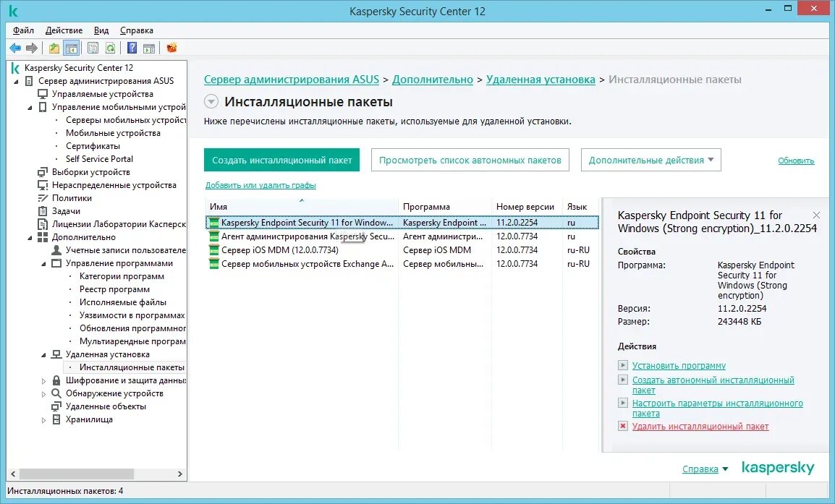Open Управляемые устройства monitor icon
Image resolution: width=835 pixels, height=504 pixels.
pyautogui.click(x=43, y=94)
